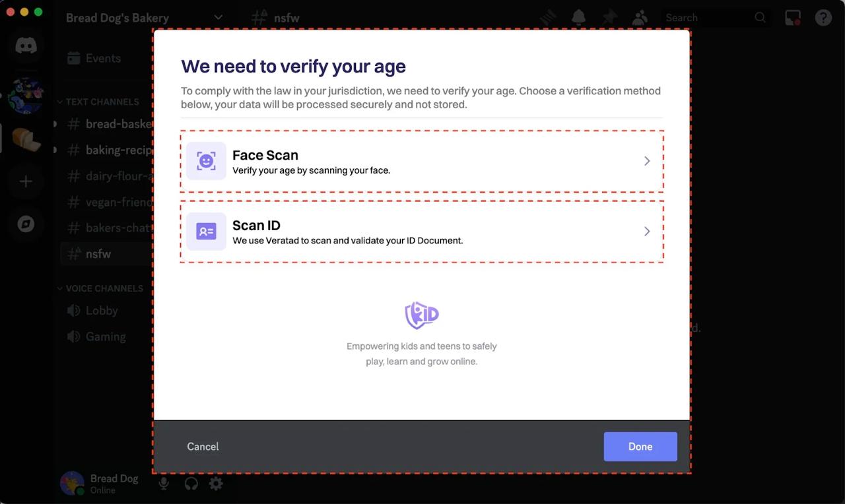Click the Done button
The width and height of the screenshot is (845, 504).
[640, 447]
